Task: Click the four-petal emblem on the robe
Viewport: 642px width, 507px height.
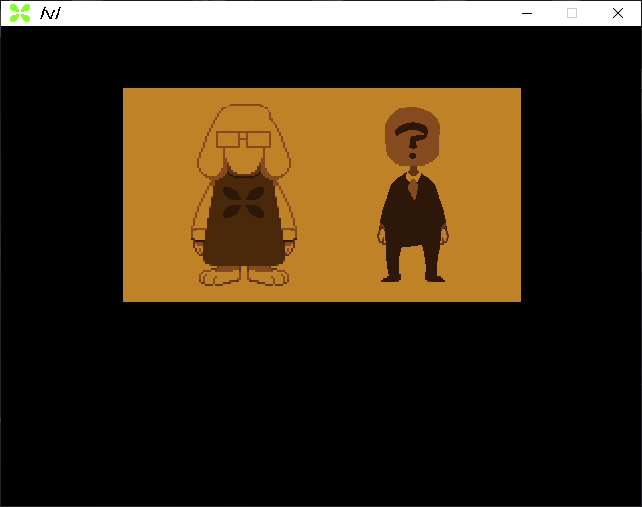Action: point(244,202)
